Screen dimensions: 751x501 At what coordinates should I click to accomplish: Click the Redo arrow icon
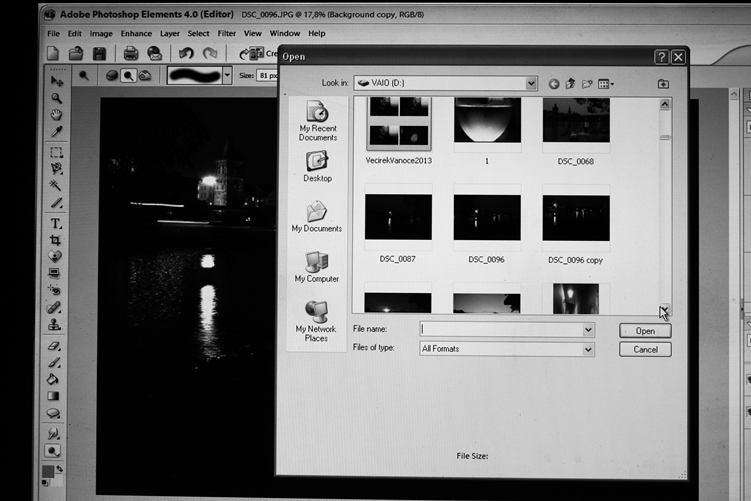[x=210, y=53]
